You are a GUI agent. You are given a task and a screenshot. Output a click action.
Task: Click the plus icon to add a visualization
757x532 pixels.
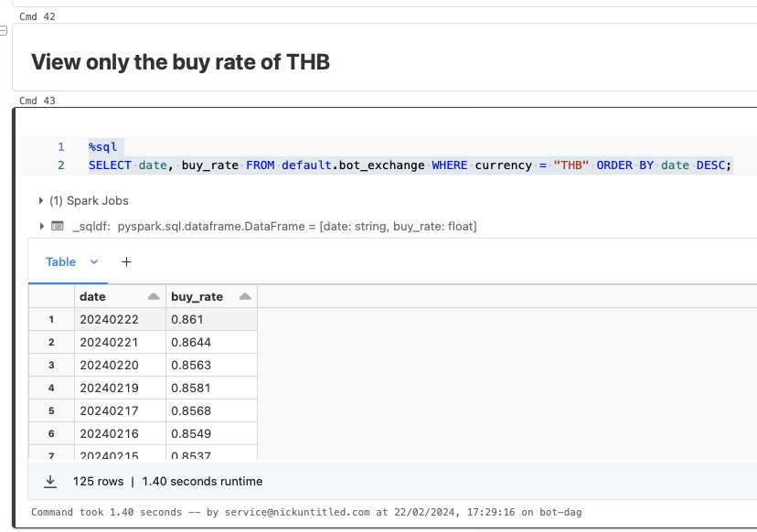point(126,261)
